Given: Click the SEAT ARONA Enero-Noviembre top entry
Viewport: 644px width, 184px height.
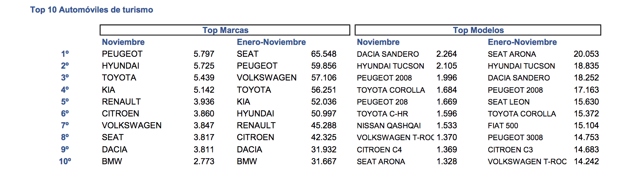Looking at the screenshot, I should pyautogui.click(x=512, y=54).
